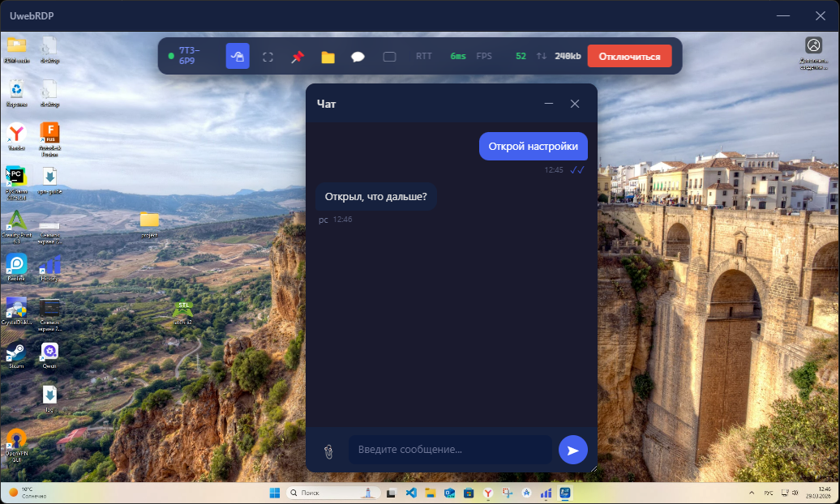Send the message with the blue arrow

click(x=573, y=450)
